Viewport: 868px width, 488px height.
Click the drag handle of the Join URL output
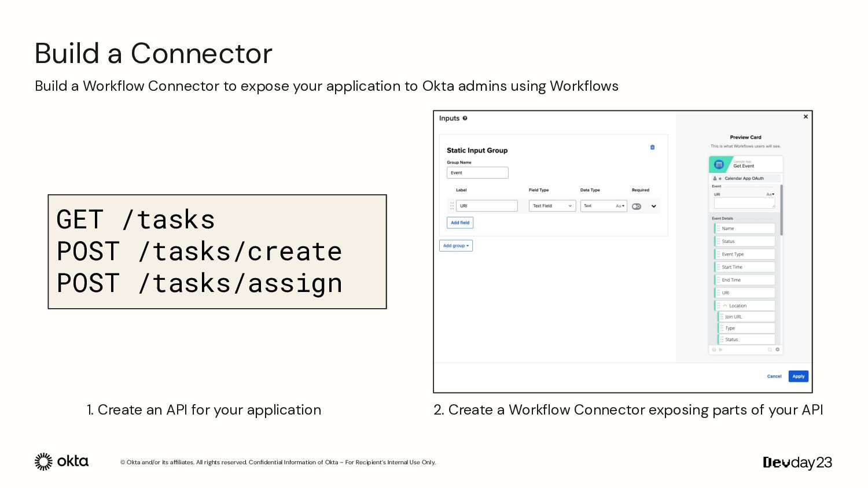pyautogui.click(x=722, y=317)
